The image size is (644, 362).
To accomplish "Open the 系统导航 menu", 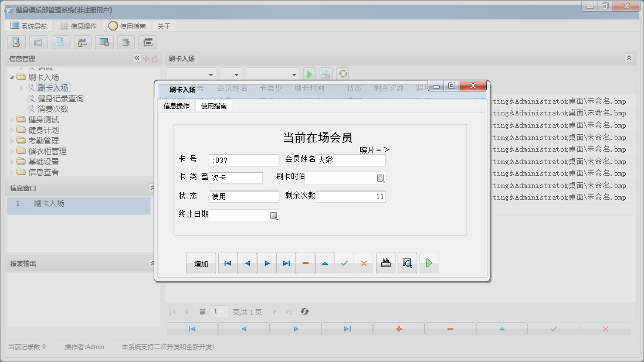I will [x=30, y=26].
